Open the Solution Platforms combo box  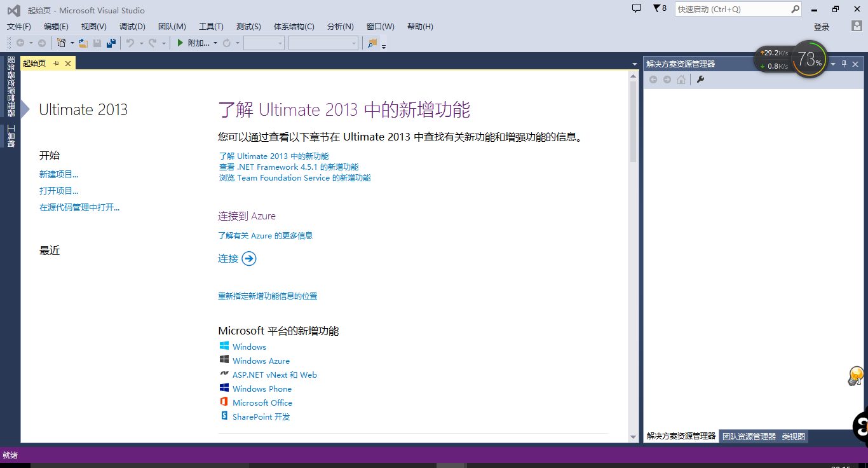pyautogui.click(x=323, y=43)
